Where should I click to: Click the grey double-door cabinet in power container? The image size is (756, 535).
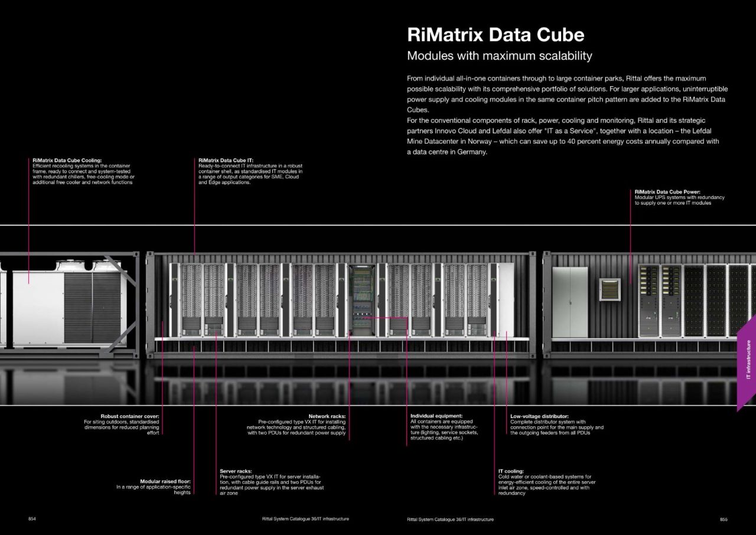point(570,302)
